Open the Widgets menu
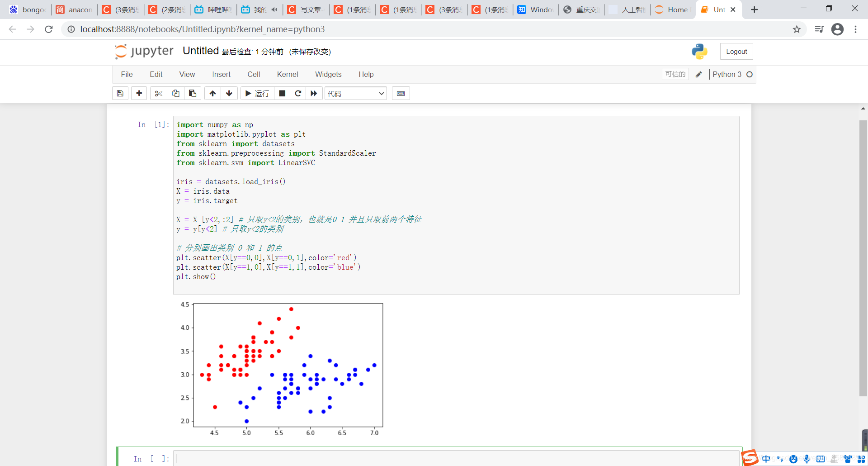Viewport: 868px width, 466px height. pos(328,74)
